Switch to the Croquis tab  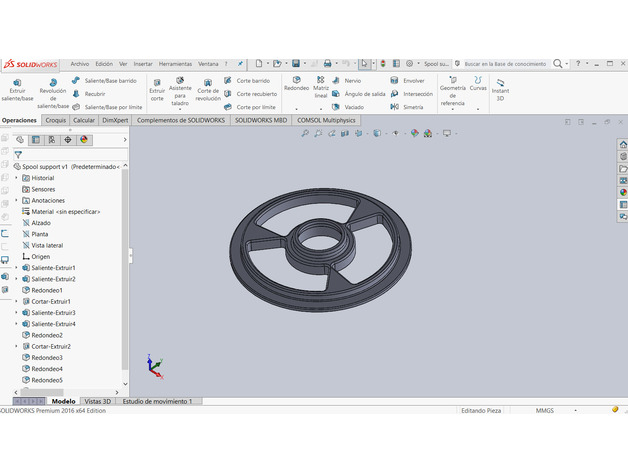56,120
